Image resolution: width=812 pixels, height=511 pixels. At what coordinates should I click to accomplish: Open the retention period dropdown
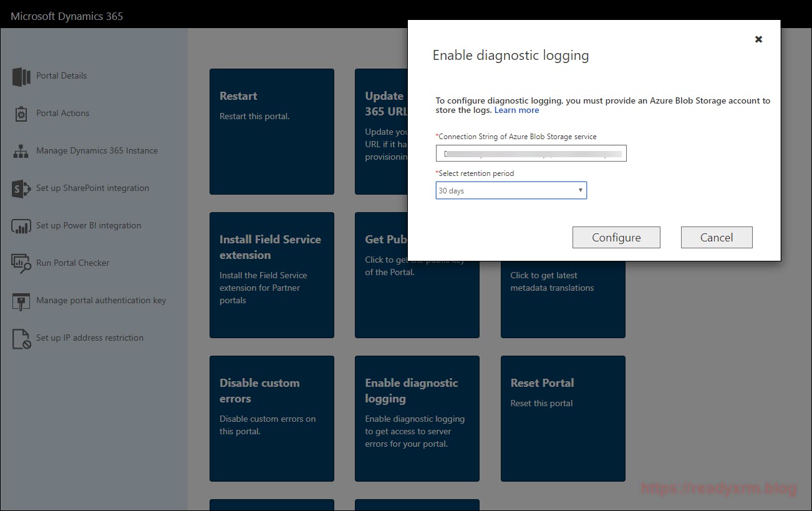[x=511, y=191]
